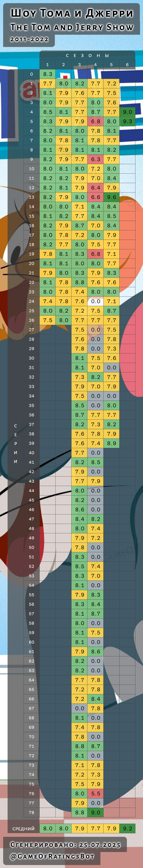Image resolution: width=143 pixels, height=868 pixels.
Task: Click season 3 rating 8.8 in episode 22 row
Action: coord(80,282)
